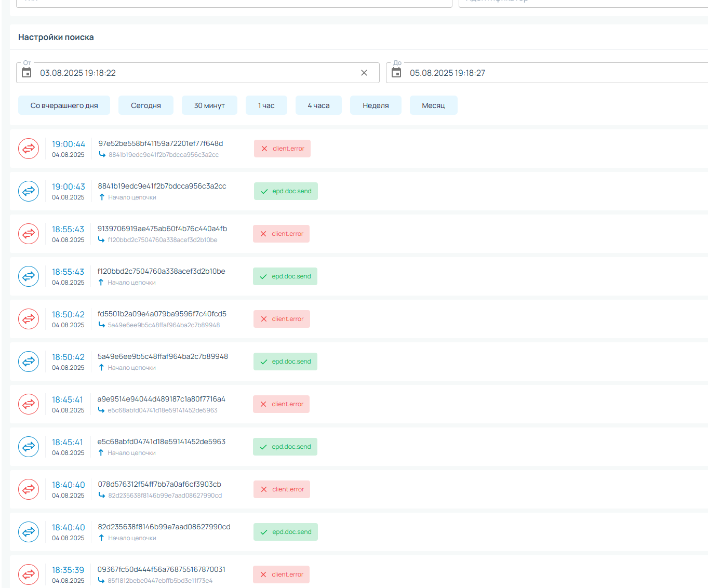Screen dimensions: 708x588
Task: Click 'Начало цепочки' label under 82d235638f81
Action: (x=132, y=538)
